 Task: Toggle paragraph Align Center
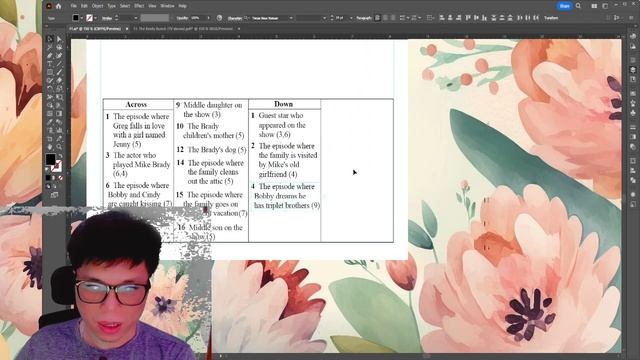[385, 18]
